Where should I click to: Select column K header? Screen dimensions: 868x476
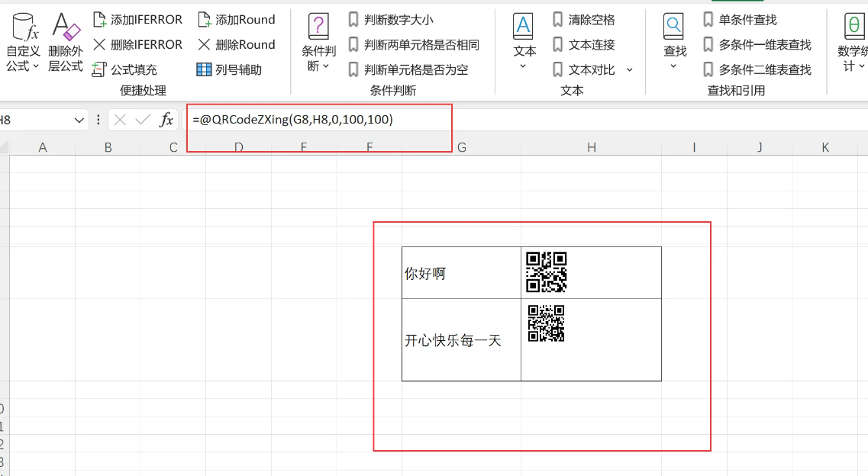[x=825, y=147]
